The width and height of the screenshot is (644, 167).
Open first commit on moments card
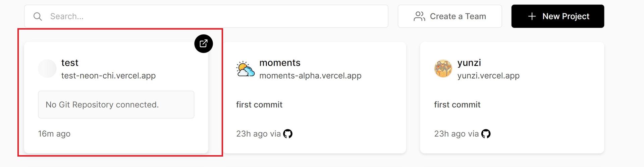click(x=259, y=105)
